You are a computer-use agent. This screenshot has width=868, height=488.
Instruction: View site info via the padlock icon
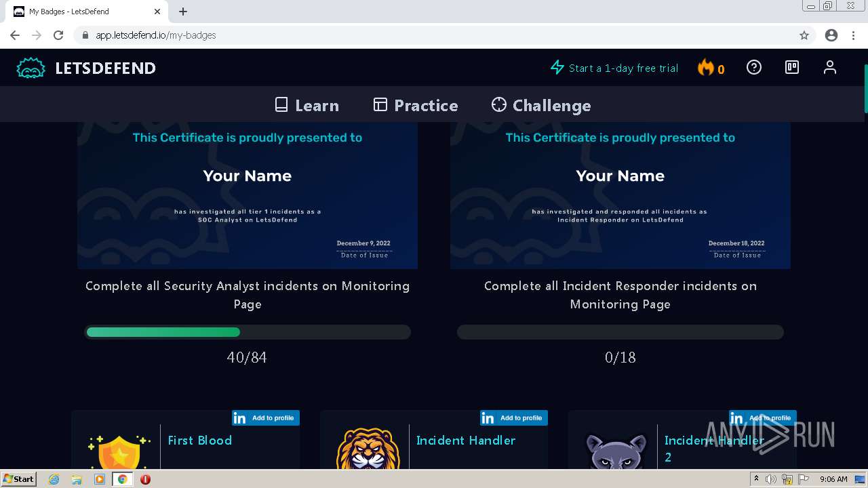(x=85, y=35)
